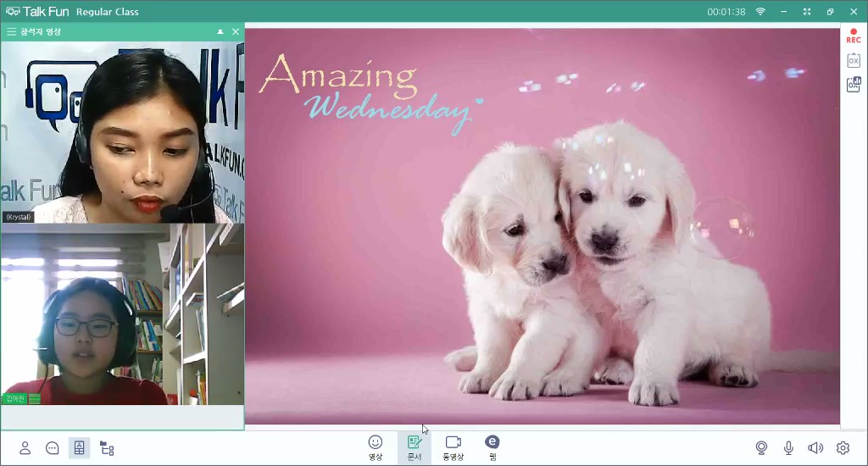Open the poll statistics icon
868x466 pixels.
(854, 85)
